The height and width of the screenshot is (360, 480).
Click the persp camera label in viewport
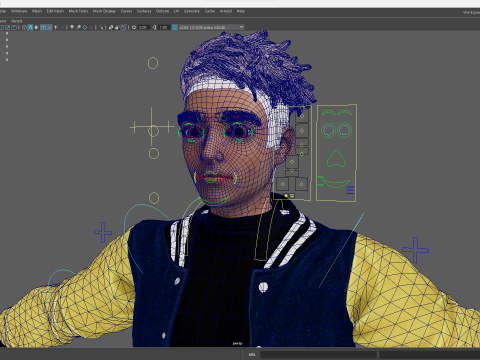pyautogui.click(x=237, y=343)
